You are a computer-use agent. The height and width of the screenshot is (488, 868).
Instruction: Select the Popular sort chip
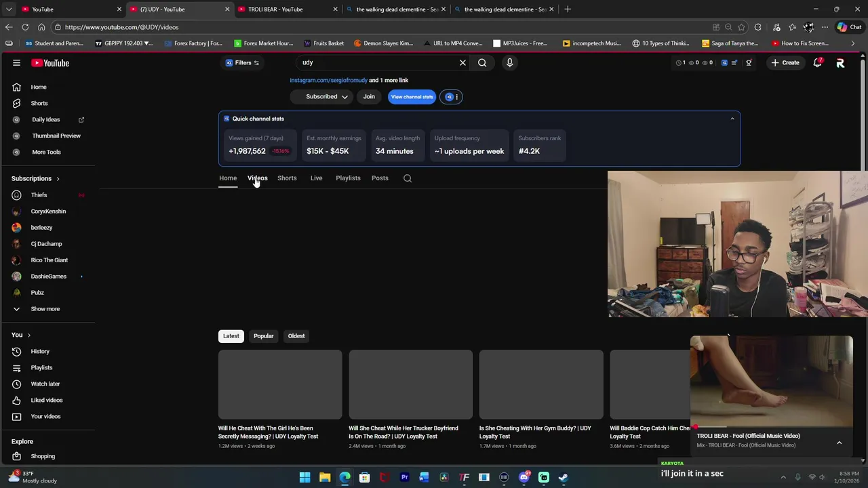click(x=264, y=336)
